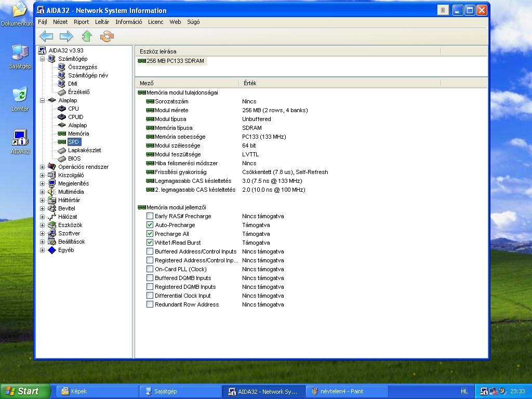This screenshot has height=399, width=532.
Task: Expand the Háttértár tree node
Action: 43,200
